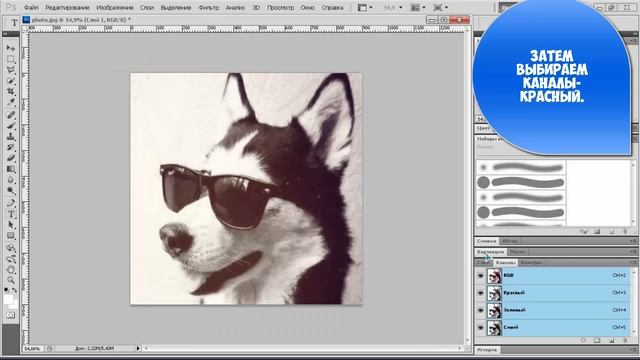Open Символ panel flyout menu
Viewport: 640px width, 360px height.
coord(633,241)
